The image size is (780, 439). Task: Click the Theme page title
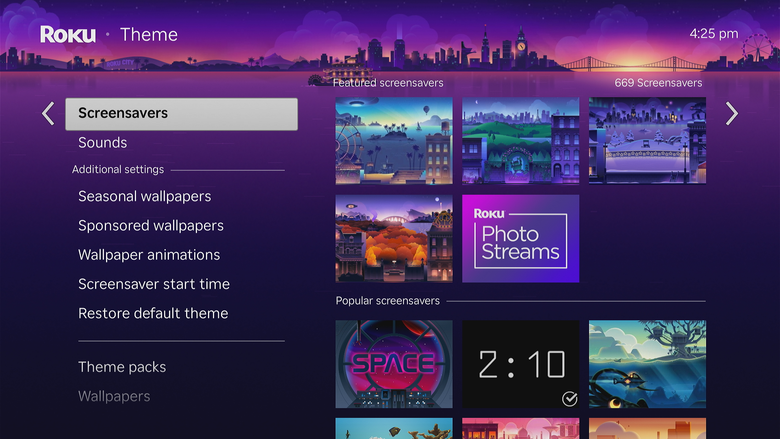click(x=149, y=34)
